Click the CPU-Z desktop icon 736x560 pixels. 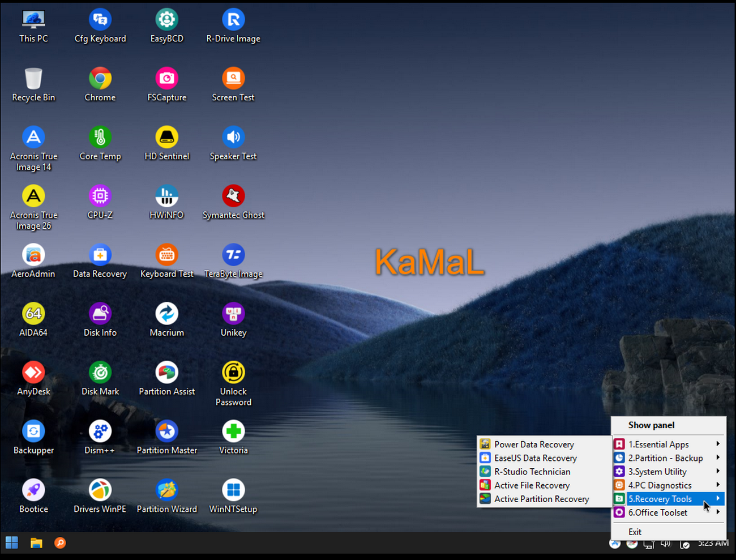pyautogui.click(x=100, y=203)
